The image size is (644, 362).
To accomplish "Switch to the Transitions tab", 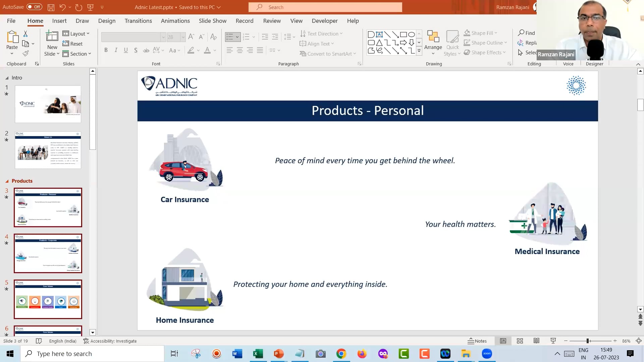I will 138,21.
